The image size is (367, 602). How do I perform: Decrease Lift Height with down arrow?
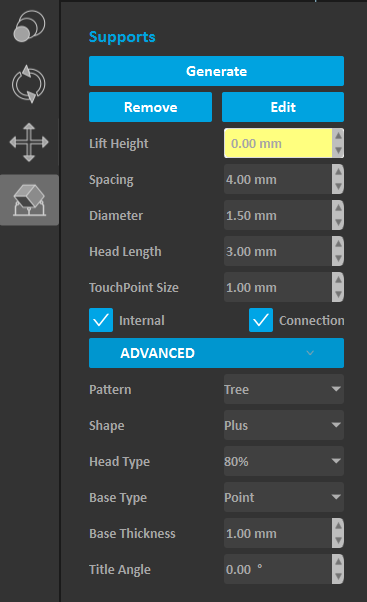(x=338, y=150)
